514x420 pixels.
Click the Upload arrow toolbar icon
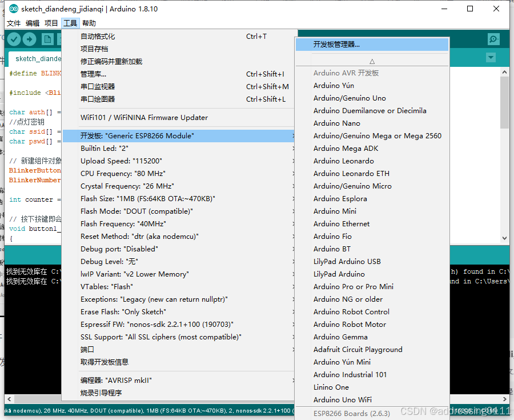[29, 39]
